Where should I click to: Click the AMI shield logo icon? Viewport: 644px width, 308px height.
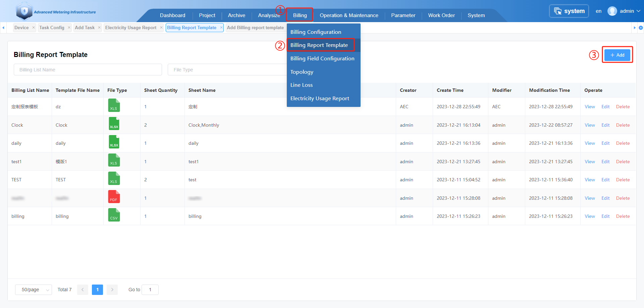[x=24, y=11]
